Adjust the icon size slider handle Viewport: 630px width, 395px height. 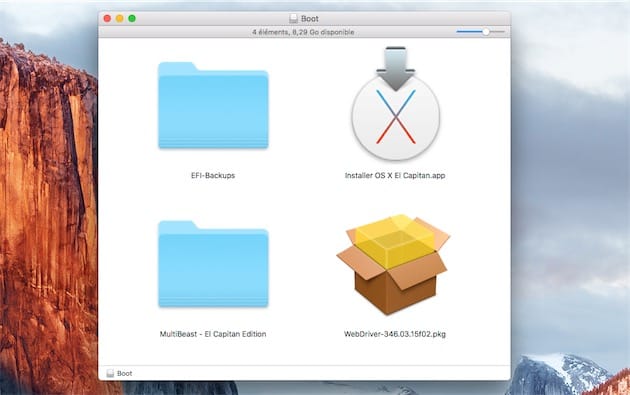click(486, 31)
